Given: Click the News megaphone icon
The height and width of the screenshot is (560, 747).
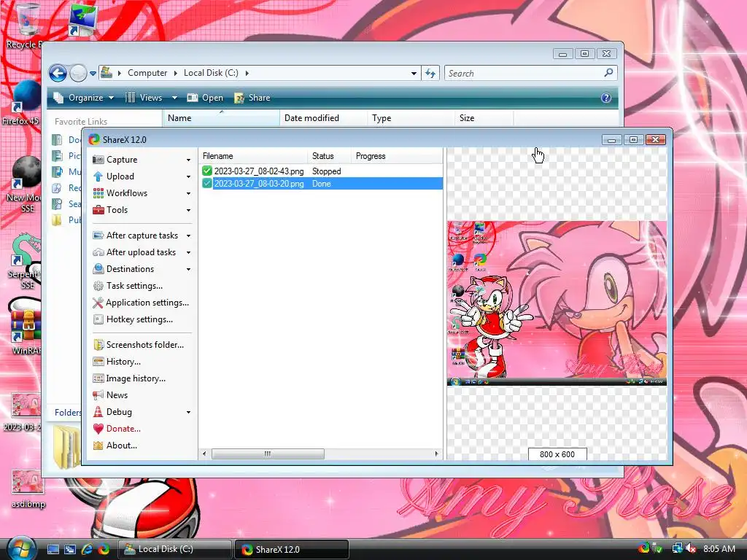Looking at the screenshot, I should click(x=98, y=394).
